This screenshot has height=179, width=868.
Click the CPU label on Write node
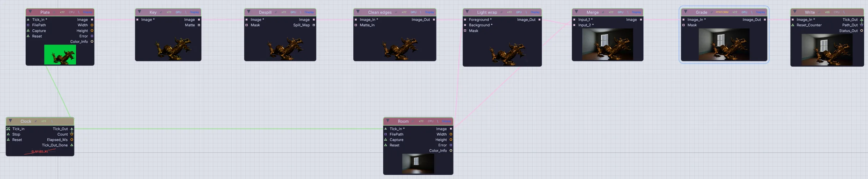(x=837, y=12)
